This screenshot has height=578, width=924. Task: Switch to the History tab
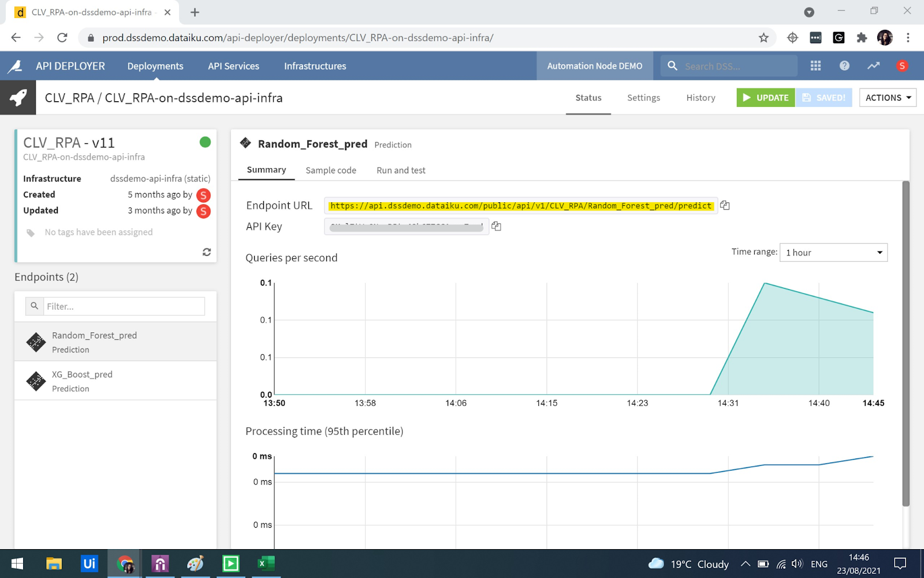(701, 98)
